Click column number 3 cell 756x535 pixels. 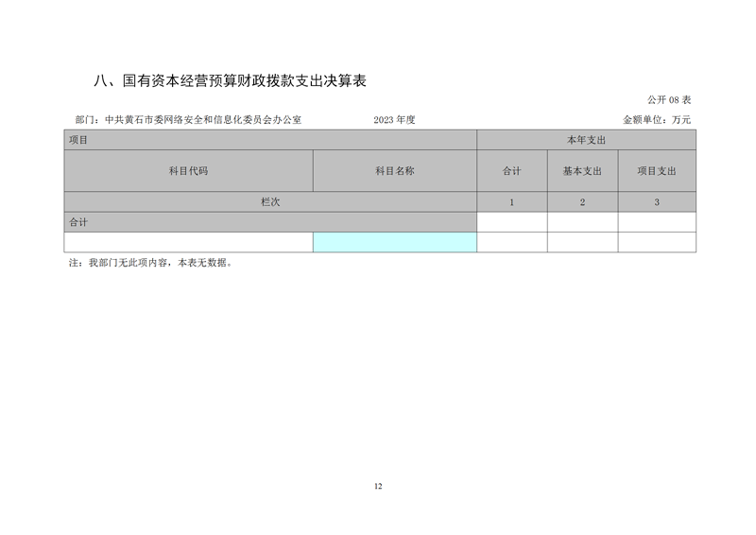[657, 201]
